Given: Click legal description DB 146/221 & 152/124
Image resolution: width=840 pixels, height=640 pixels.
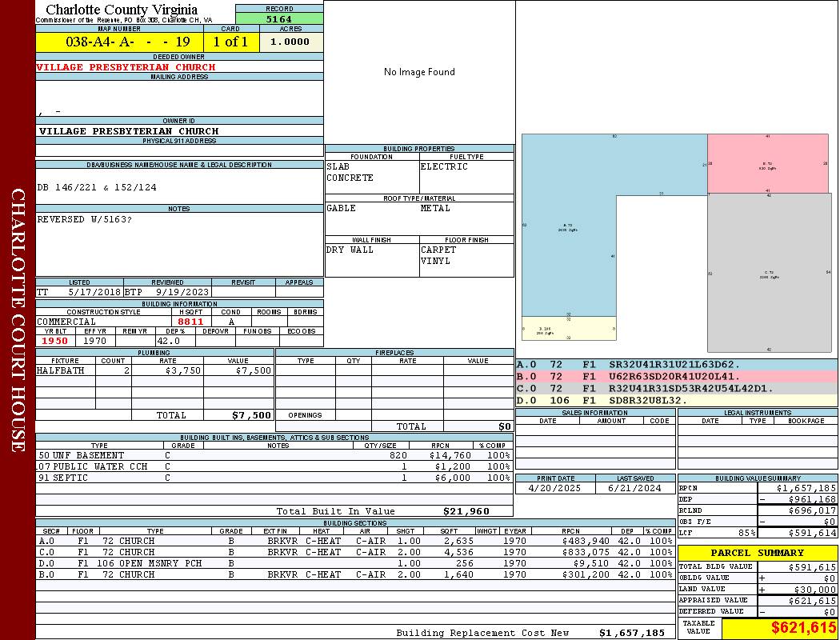Looking at the screenshot, I should [x=97, y=187].
